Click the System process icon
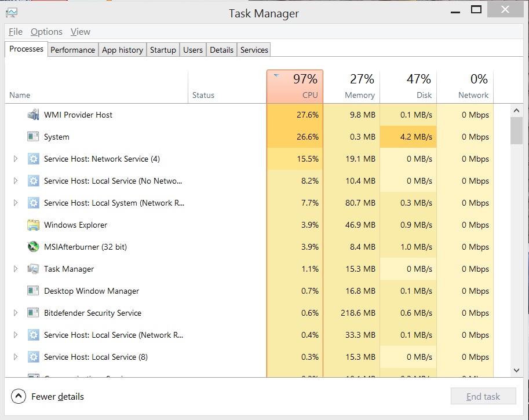 [33, 137]
